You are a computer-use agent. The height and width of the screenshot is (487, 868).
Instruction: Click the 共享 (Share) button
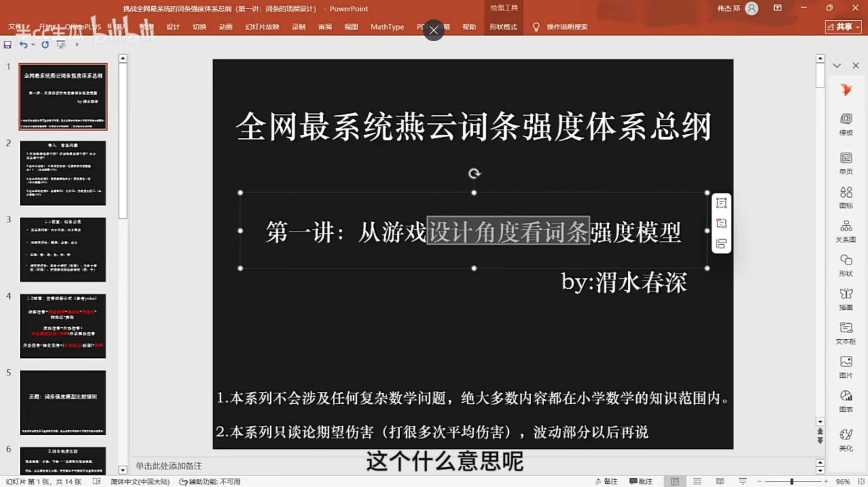pyautogui.click(x=843, y=27)
